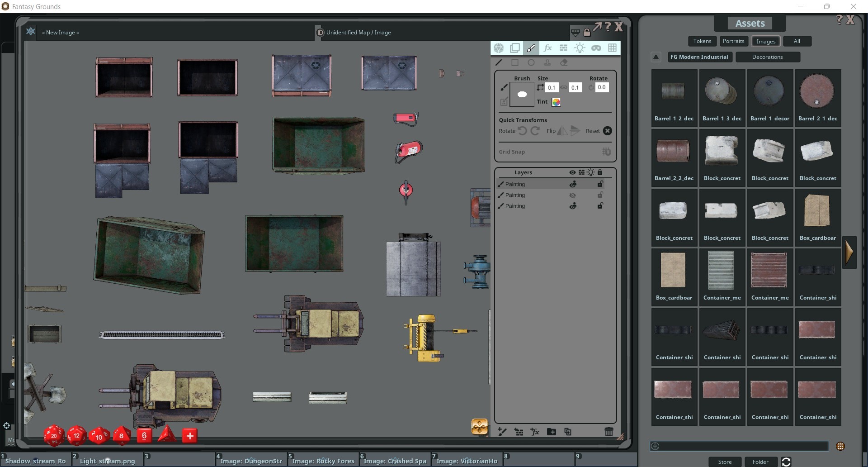
Task: Collapse the FG Modern Industrial asset folder
Action: click(656, 57)
